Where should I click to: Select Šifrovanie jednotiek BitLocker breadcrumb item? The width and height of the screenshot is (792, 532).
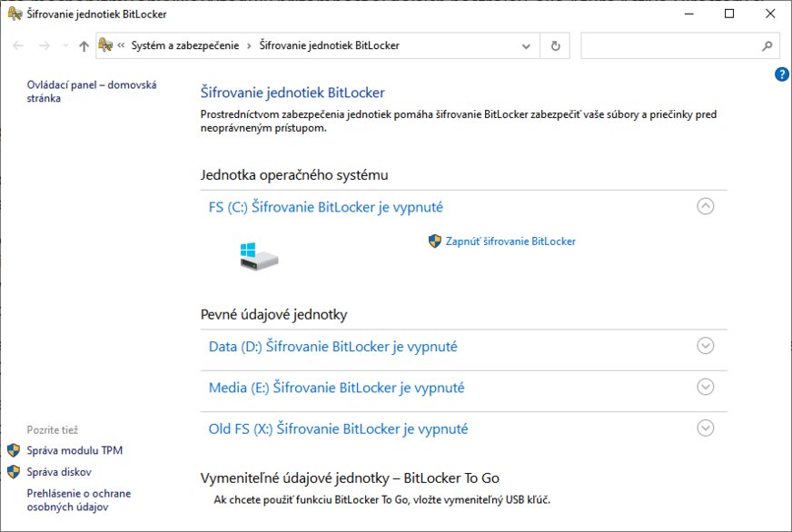tap(329, 45)
